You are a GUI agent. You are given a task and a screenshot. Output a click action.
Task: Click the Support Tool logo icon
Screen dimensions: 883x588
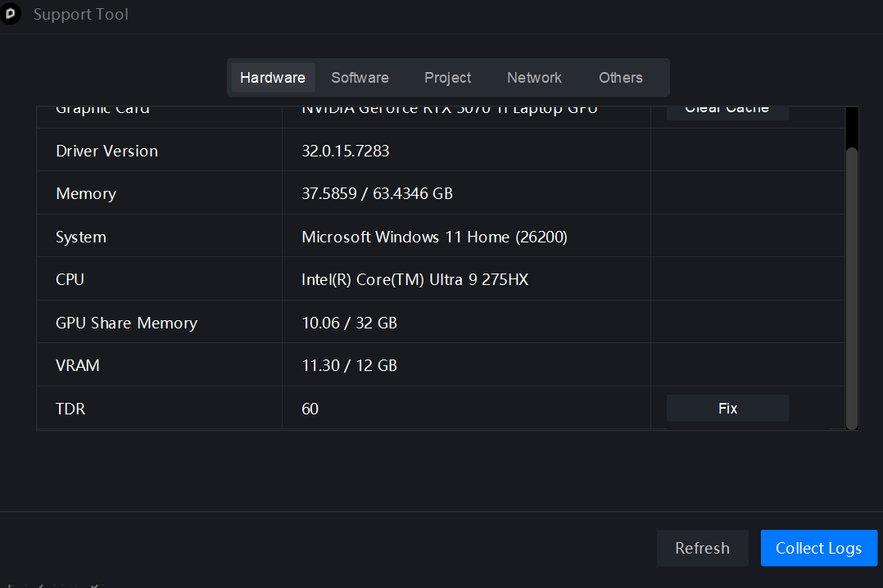(x=10, y=14)
